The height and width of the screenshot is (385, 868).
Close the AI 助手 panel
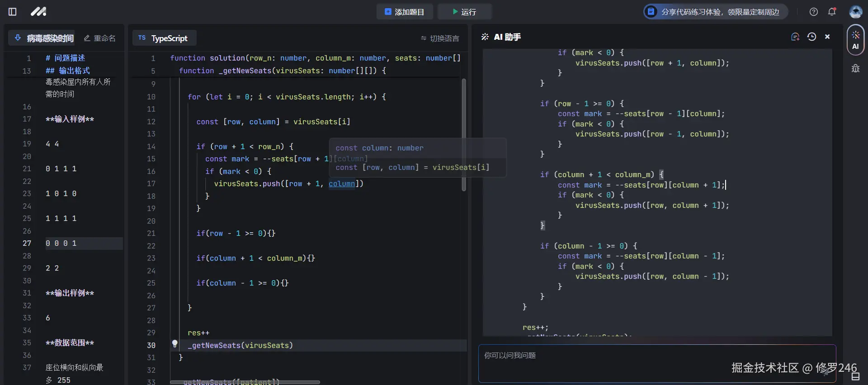(x=827, y=37)
